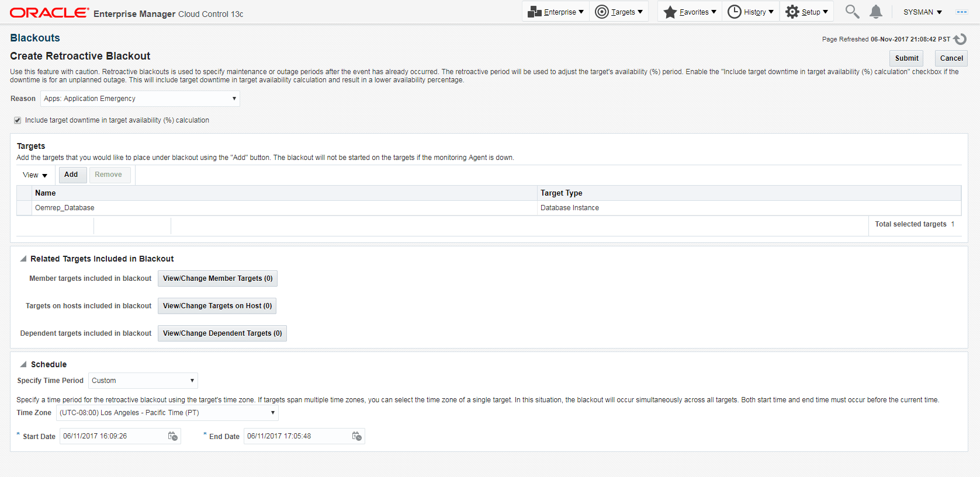
Task: Open the Favorites menu
Action: (690, 12)
